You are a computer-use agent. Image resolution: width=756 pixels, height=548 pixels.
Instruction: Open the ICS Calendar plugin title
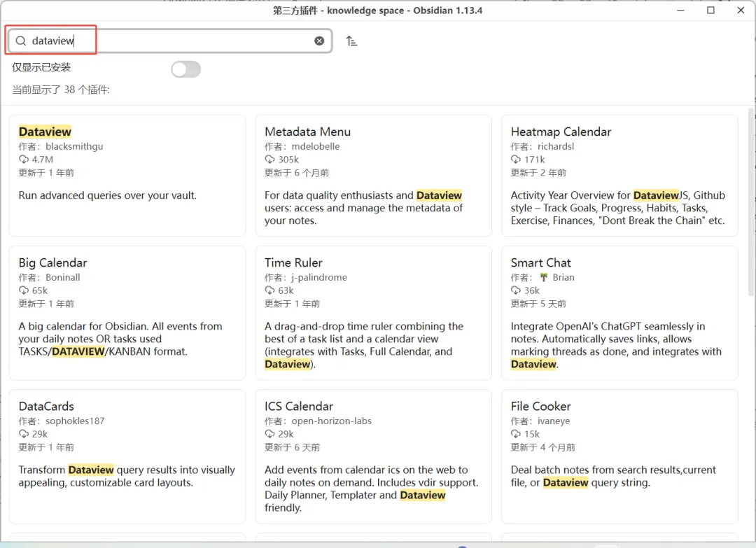coord(298,407)
